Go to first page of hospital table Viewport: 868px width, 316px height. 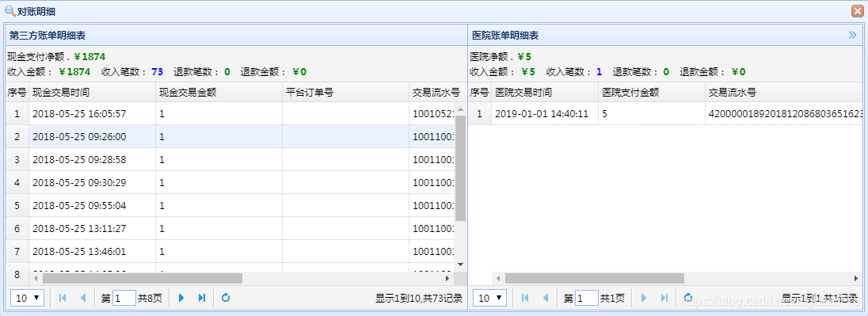(525, 298)
